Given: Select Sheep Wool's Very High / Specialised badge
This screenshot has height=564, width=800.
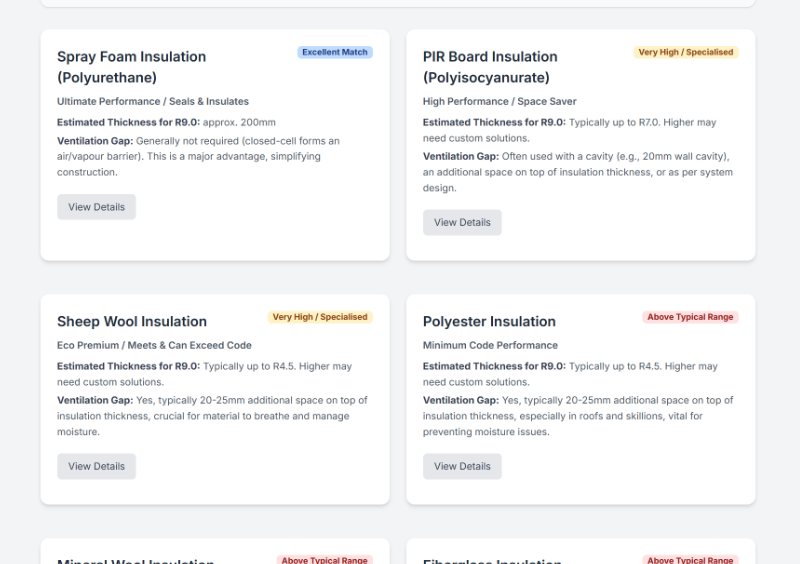Looking at the screenshot, I should coord(319,317).
